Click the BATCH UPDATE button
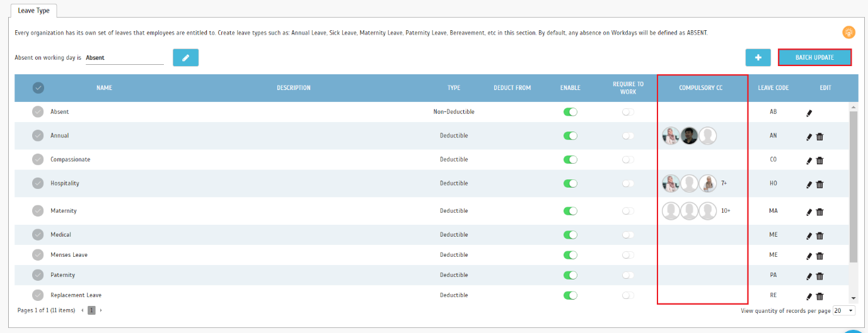 (814, 57)
